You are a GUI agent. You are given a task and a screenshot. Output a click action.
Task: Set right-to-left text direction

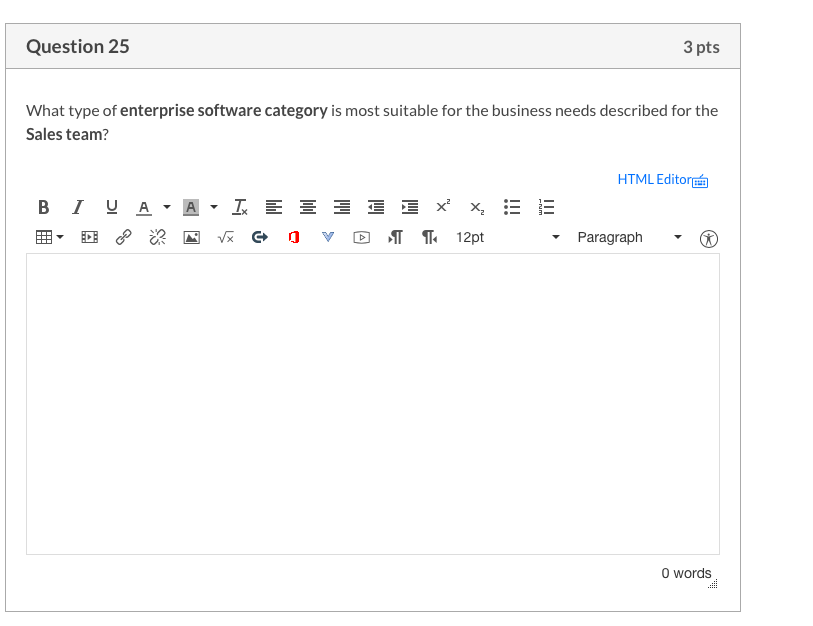pyautogui.click(x=429, y=238)
